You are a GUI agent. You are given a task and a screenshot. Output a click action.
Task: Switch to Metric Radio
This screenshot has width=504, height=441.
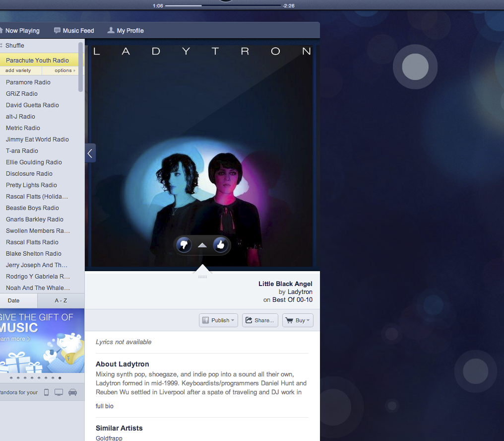23,128
